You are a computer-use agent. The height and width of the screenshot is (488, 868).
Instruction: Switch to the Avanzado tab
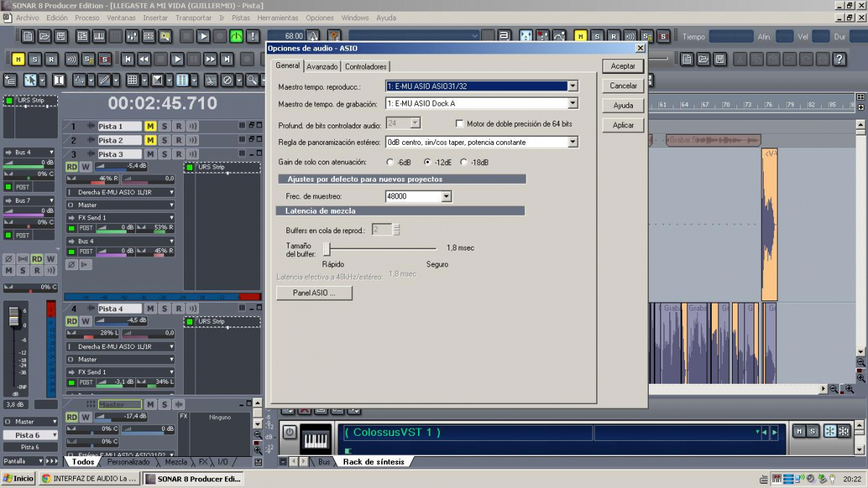(x=322, y=67)
